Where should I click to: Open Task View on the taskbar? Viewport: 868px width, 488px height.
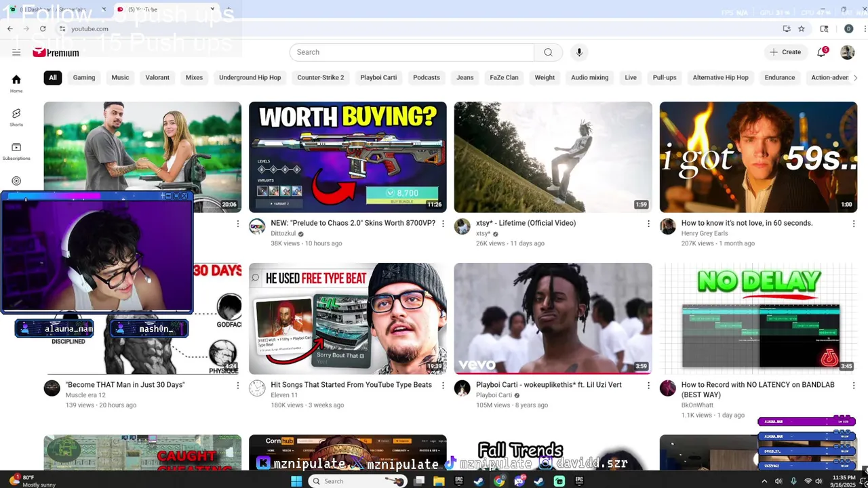420,481
